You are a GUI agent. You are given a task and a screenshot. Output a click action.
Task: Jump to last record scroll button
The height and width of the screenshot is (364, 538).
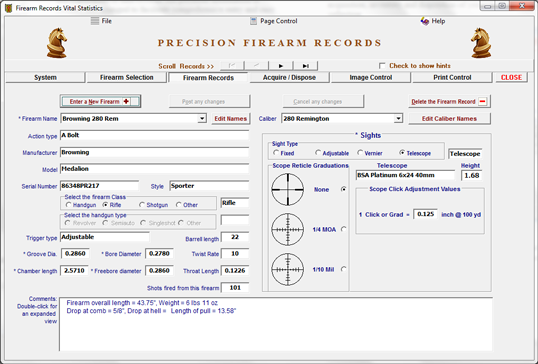(305, 66)
